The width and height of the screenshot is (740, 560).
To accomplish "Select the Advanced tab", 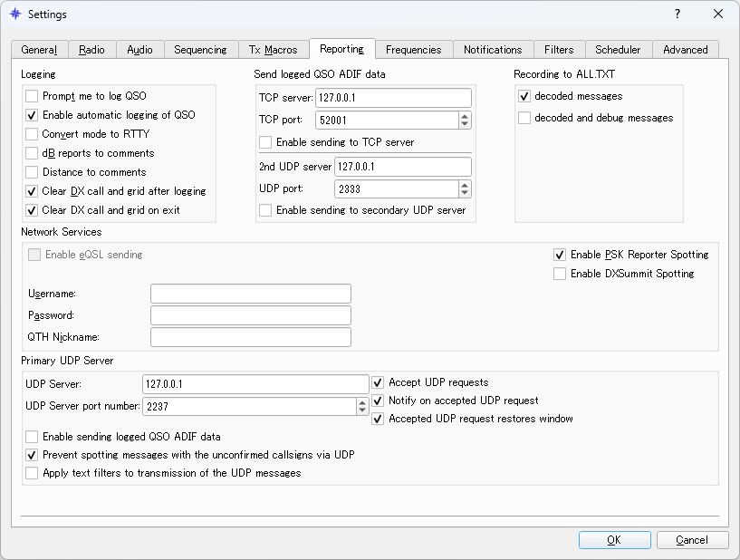I will tap(686, 50).
